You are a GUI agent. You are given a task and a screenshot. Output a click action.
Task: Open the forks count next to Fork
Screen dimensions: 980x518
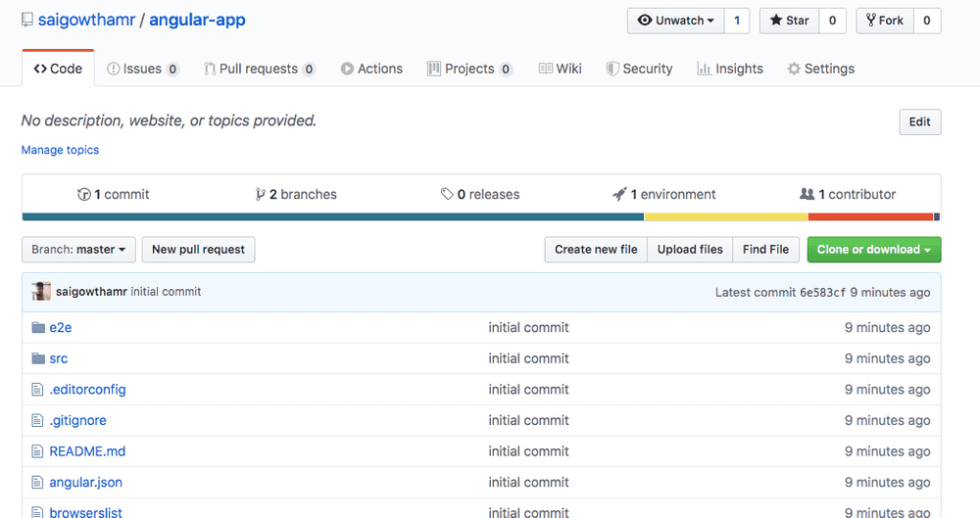tap(927, 21)
